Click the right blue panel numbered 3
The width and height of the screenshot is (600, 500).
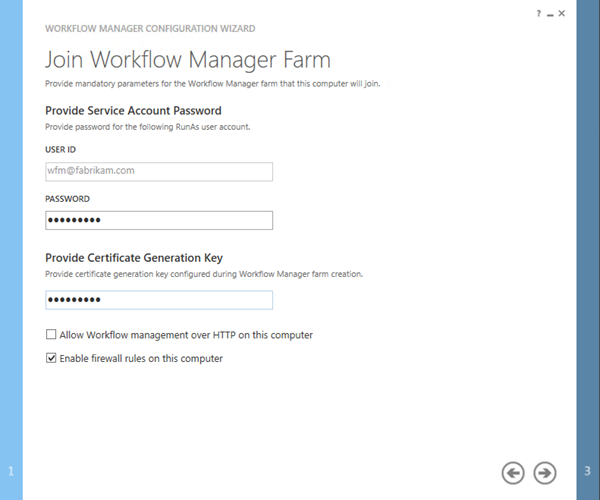pyautogui.click(x=588, y=250)
